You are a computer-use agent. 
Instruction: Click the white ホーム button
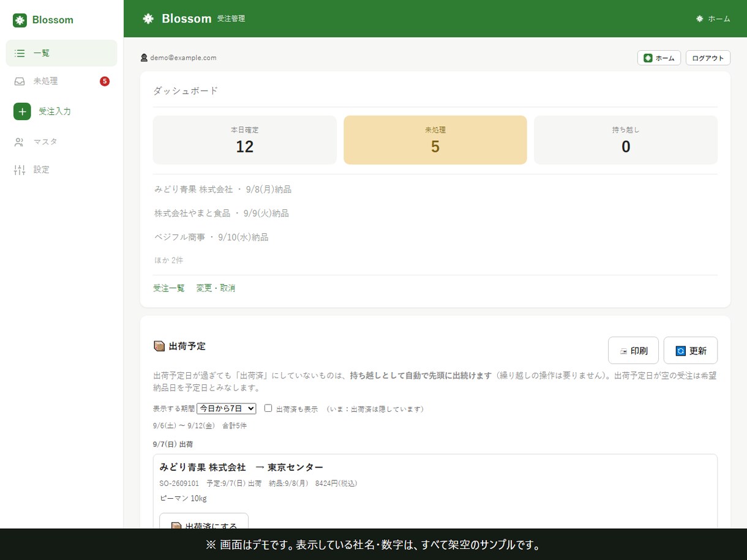[659, 58]
